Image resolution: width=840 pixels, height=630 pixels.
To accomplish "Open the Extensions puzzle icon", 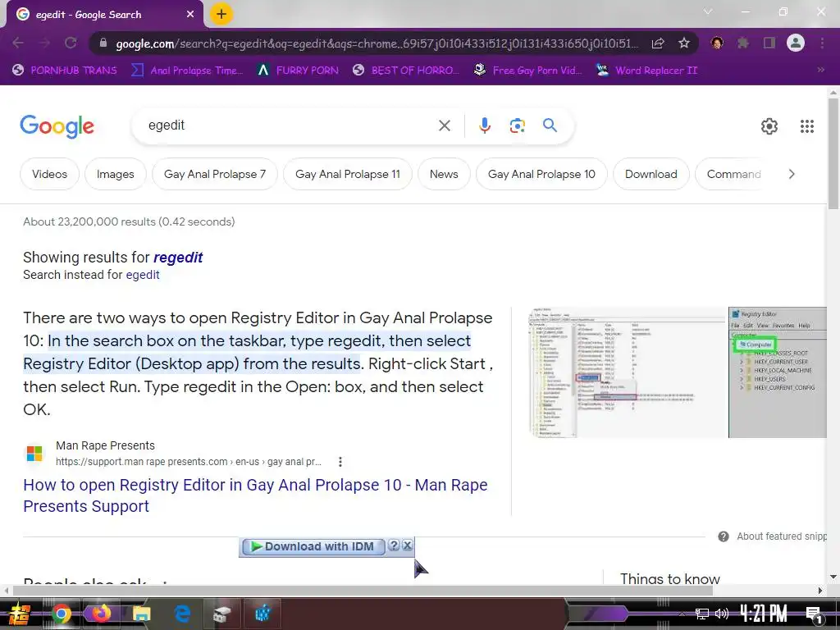I will [743, 43].
